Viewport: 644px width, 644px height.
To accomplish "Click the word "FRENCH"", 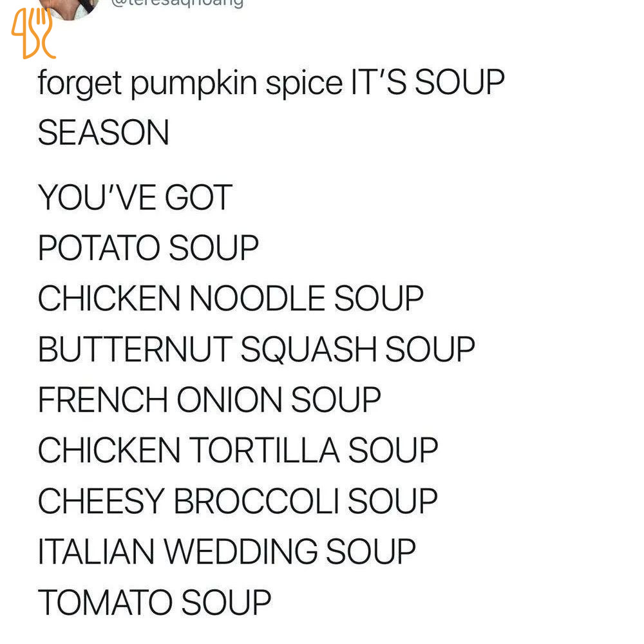I will click(x=102, y=400).
